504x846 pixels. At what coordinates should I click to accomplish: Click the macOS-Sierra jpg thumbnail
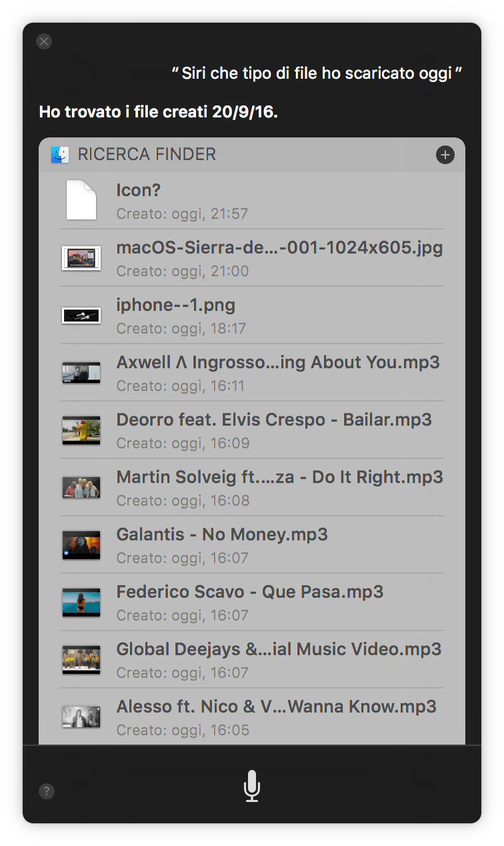point(81,258)
